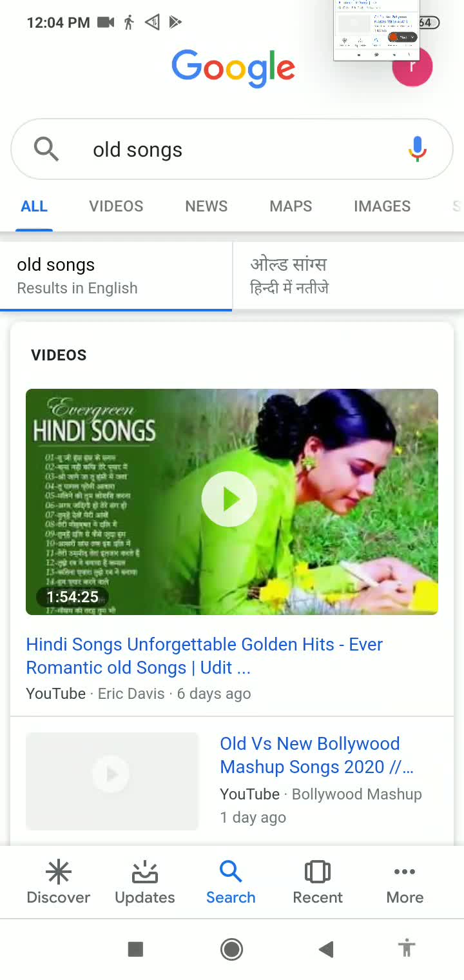Image resolution: width=464 pixels, height=980 pixels.
Task: Open the IMAGES tab
Action: (x=382, y=206)
